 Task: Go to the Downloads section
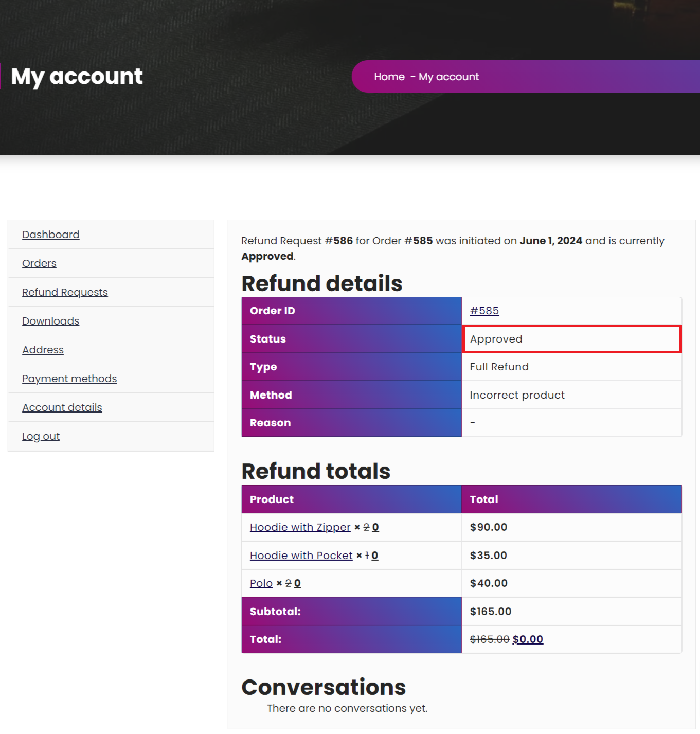(x=50, y=320)
